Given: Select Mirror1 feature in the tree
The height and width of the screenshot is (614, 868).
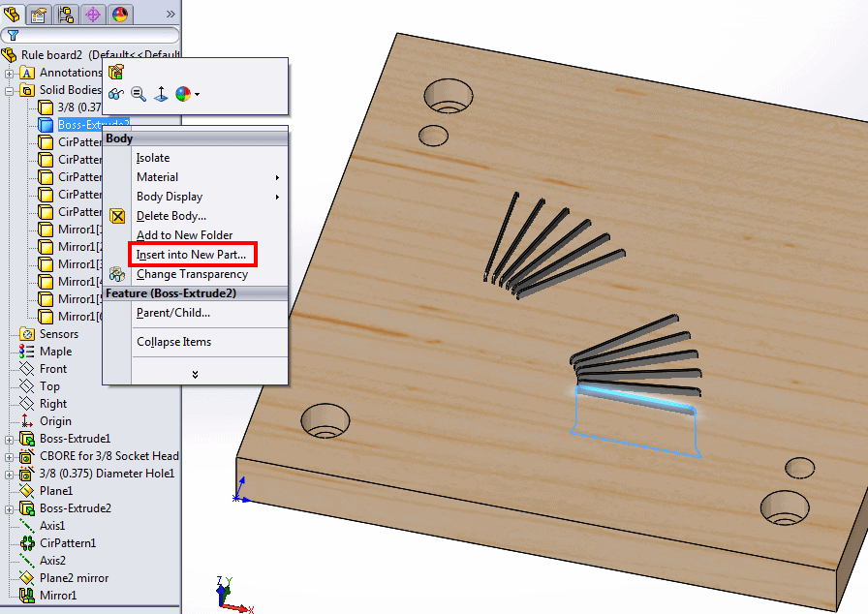Looking at the screenshot, I should (58, 596).
